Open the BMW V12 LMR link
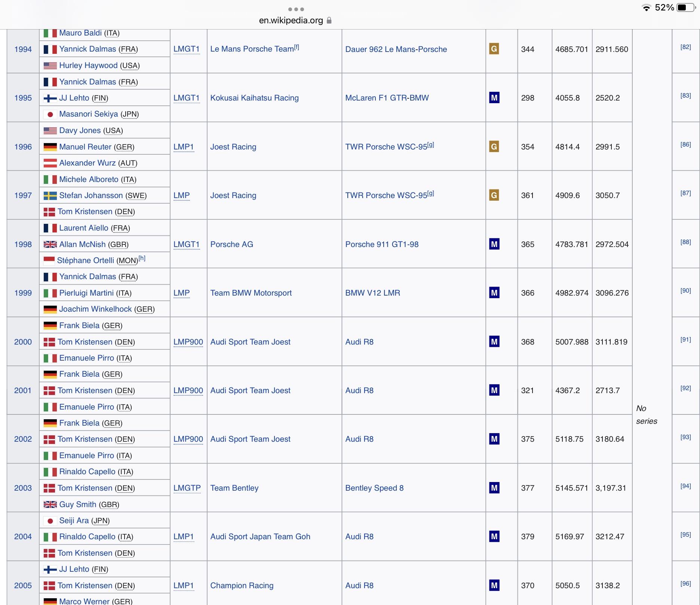 coord(372,293)
